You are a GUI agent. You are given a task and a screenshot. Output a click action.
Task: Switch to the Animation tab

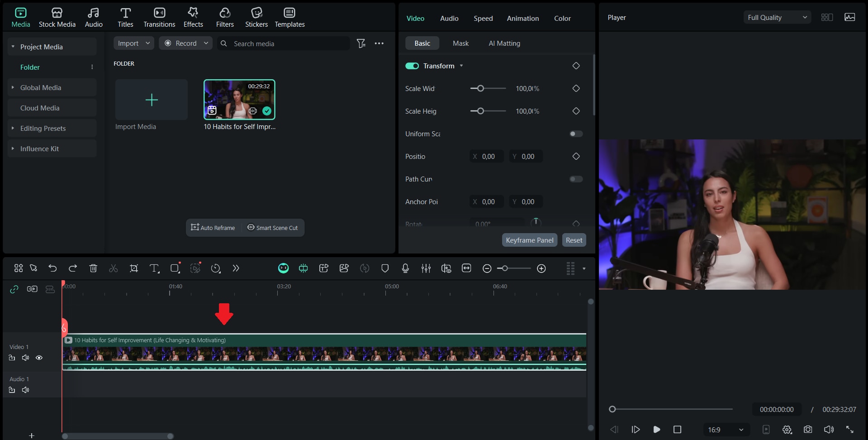coord(522,19)
